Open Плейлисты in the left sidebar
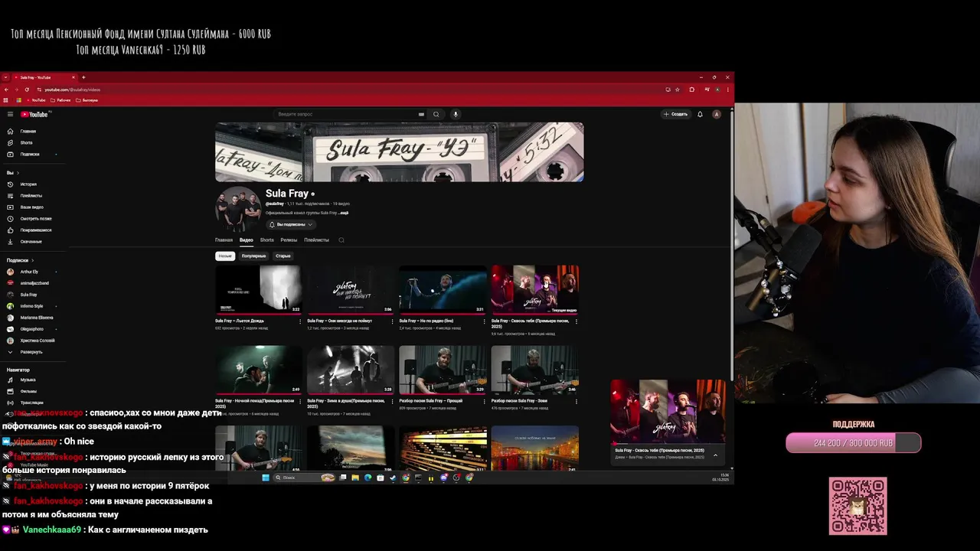Viewport: 980px width, 551px height. 31,196
